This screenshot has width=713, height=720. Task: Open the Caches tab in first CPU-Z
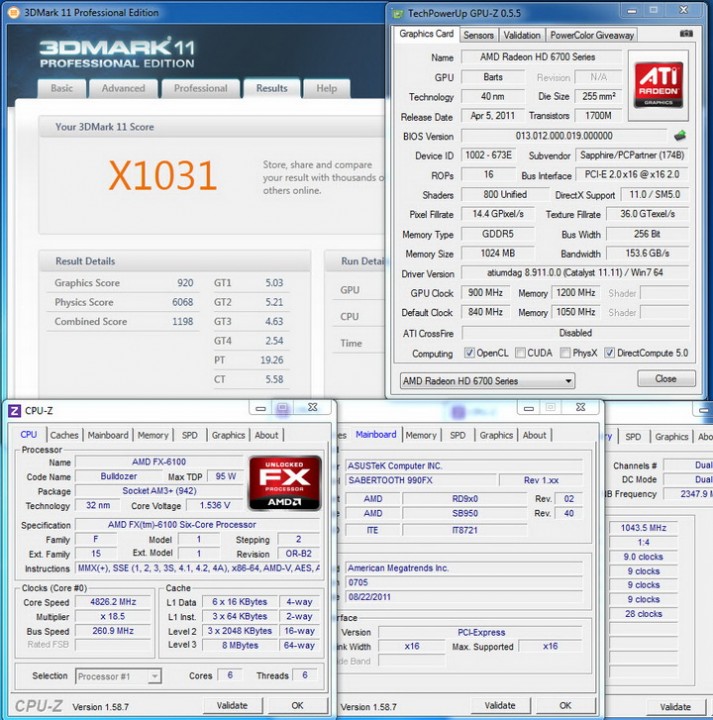tap(64, 435)
